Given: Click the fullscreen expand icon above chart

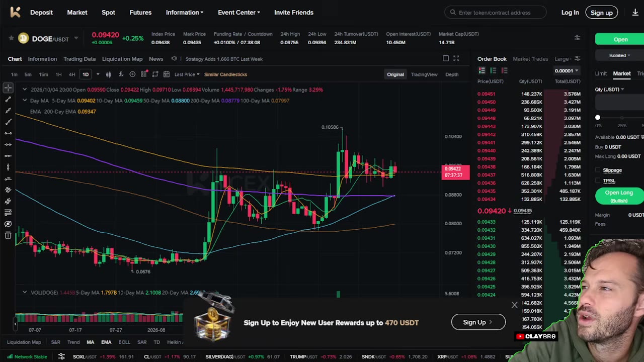Looking at the screenshot, I should (x=456, y=59).
